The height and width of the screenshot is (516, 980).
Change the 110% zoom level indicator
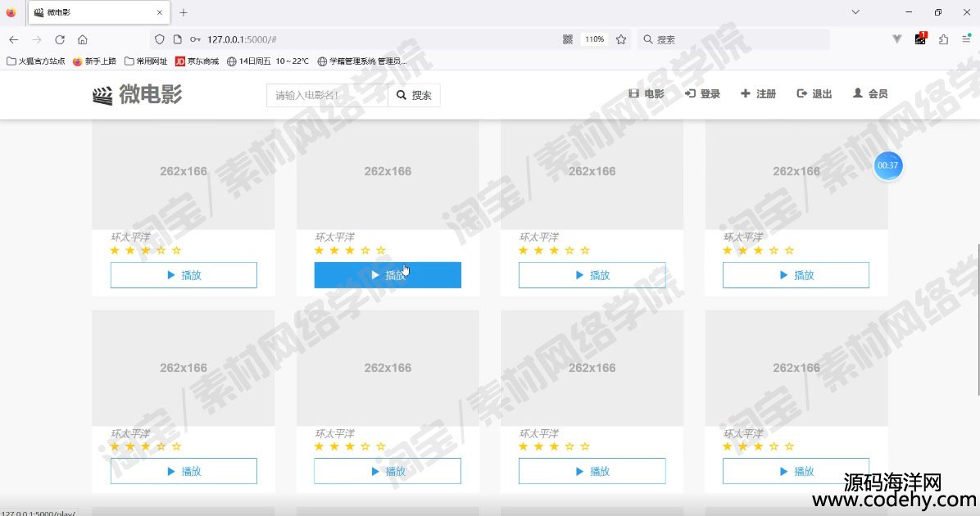[594, 39]
